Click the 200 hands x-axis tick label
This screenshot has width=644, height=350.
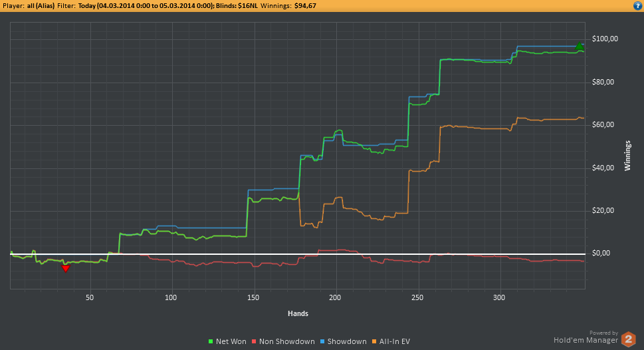[x=336, y=297]
